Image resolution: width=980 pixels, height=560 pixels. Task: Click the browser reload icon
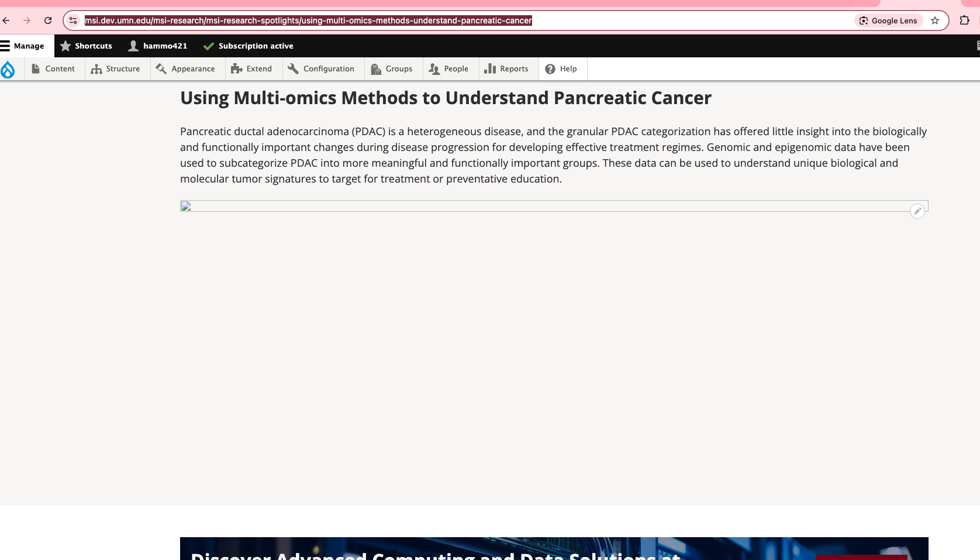coord(48,20)
